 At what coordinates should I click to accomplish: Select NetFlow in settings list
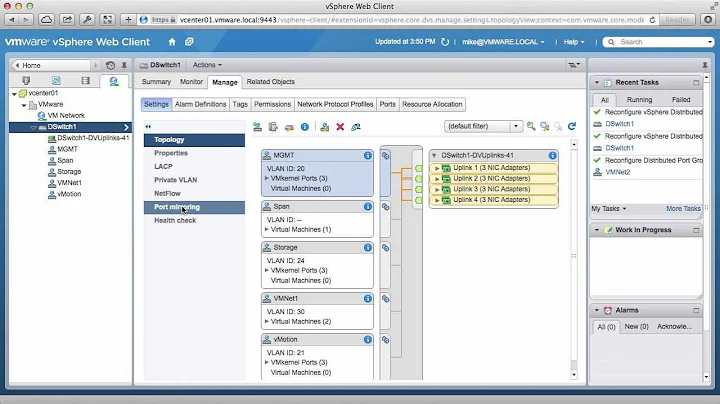pyautogui.click(x=194, y=194)
